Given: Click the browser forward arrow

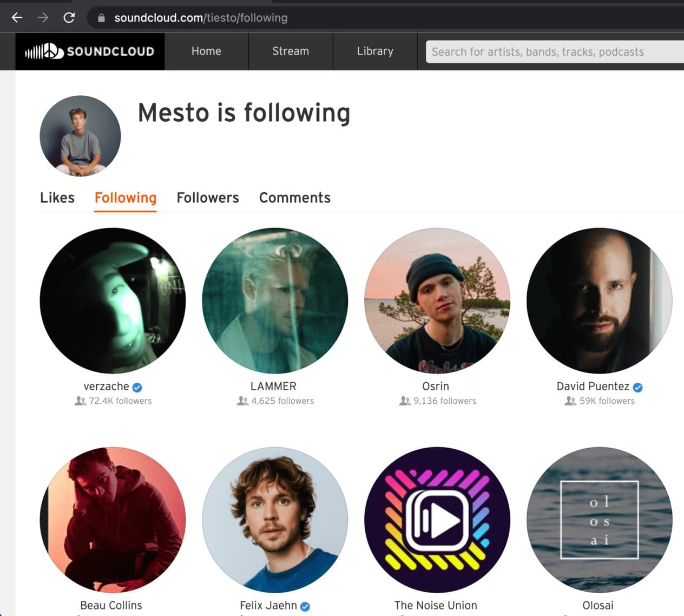Looking at the screenshot, I should coord(43,17).
